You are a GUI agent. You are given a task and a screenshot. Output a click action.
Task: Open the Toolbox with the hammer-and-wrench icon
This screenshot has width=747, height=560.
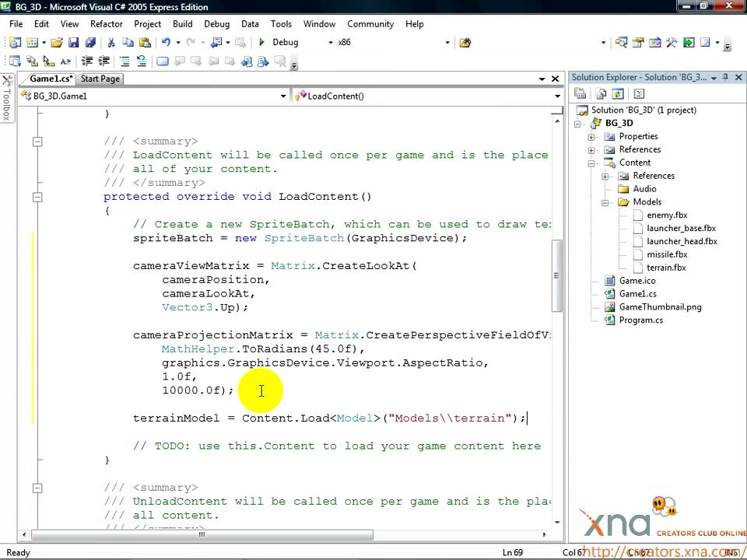coord(672,42)
